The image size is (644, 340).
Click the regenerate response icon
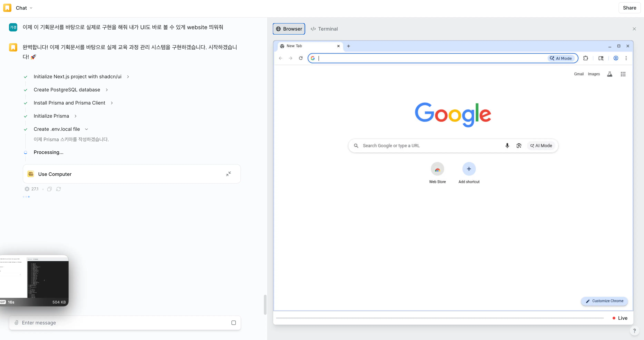(58, 189)
